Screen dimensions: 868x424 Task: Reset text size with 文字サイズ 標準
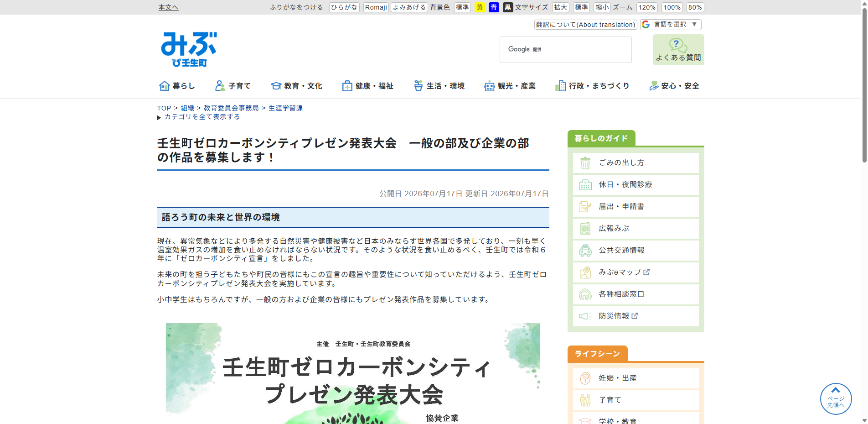[581, 7]
